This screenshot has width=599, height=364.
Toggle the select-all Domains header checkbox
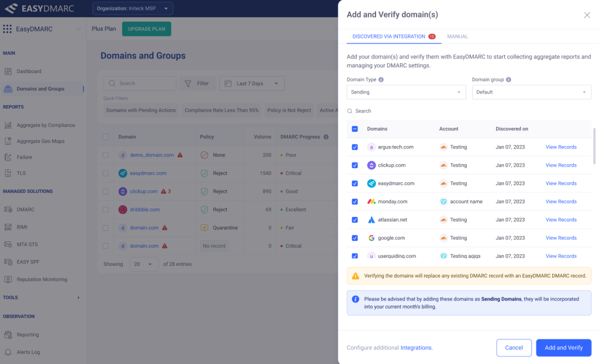[x=354, y=129]
